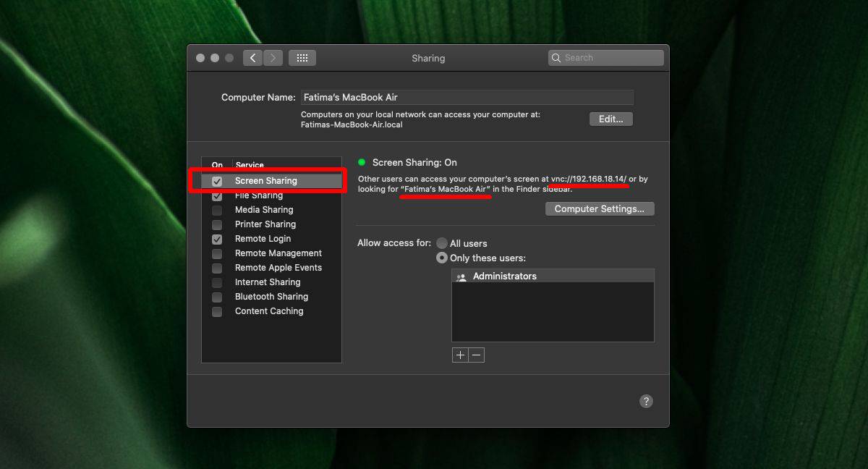Go forward with the right chevron button
Viewport: 868px width, 469px height.
click(x=273, y=58)
